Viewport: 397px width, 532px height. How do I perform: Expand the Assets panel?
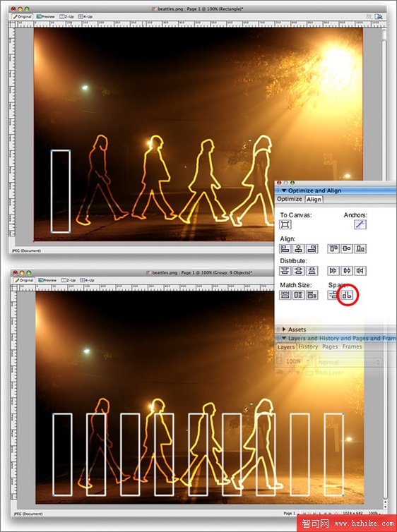pyautogui.click(x=284, y=329)
